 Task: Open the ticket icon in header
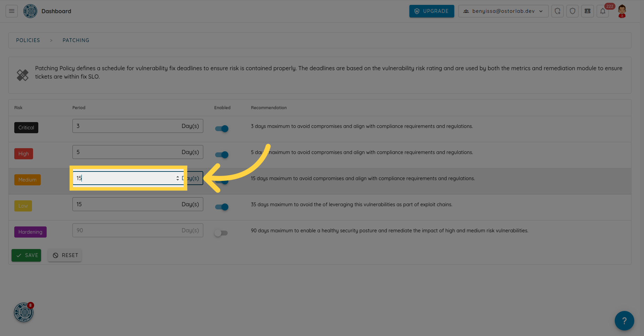point(587,11)
